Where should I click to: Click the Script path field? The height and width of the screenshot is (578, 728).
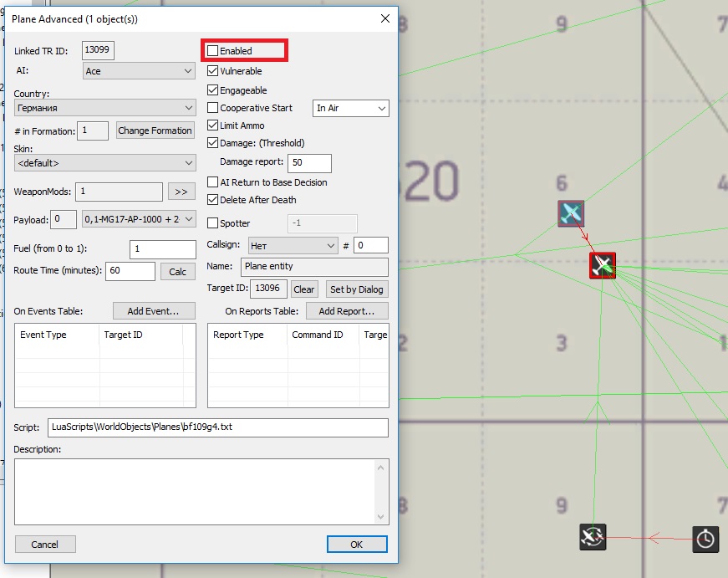[x=218, y=427]
